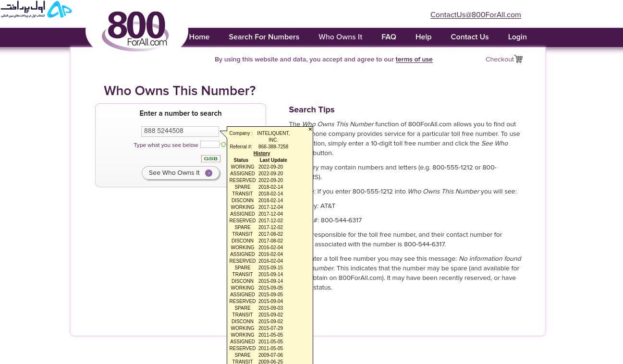Click the See Who Owns It button

181,173
